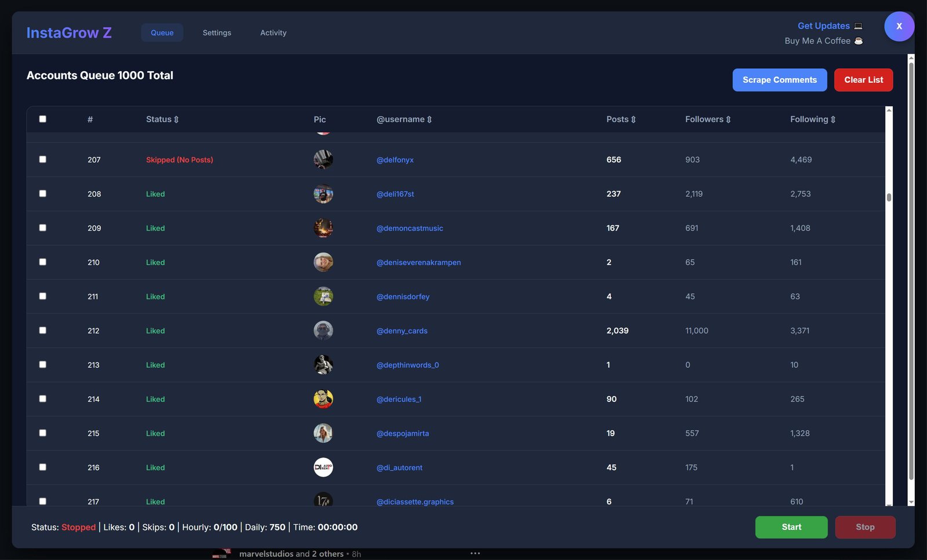Click the @dericules_1 cartoon avatar
The height and width of the screenshot is (560, 927).
pyautogui.click(x=323, y=399)
